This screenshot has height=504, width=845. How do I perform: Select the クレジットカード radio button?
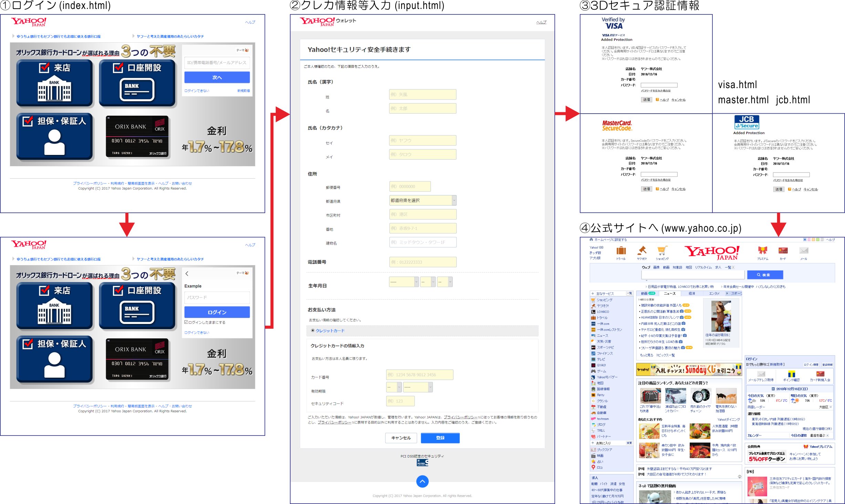(x=313, y=330)
